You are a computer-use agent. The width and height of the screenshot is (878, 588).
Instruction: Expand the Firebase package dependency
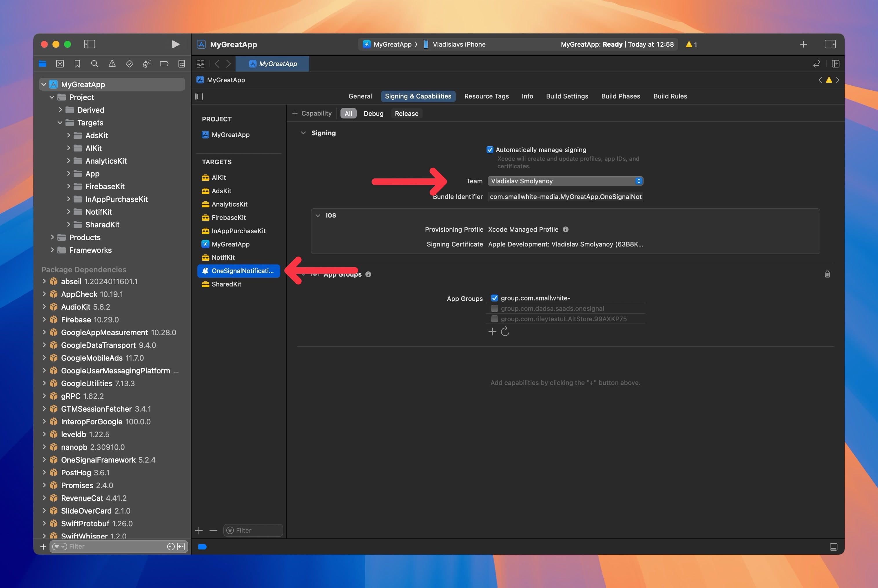click(44, 319)
